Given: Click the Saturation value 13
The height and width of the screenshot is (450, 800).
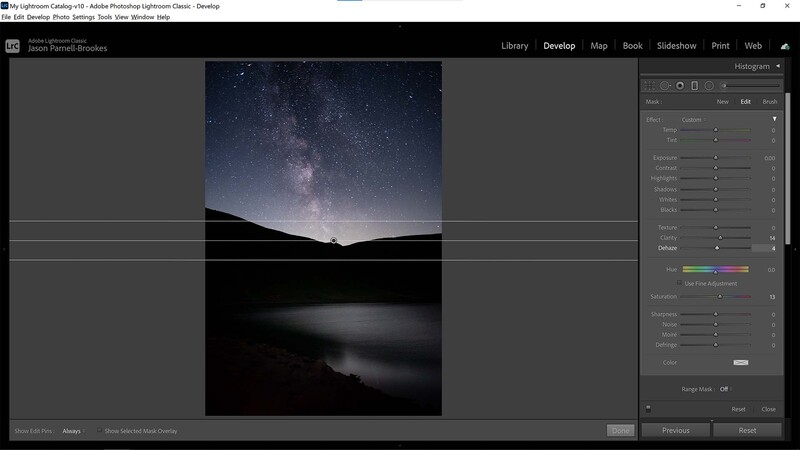Looking at the screenshot, I should click(772, 296).
